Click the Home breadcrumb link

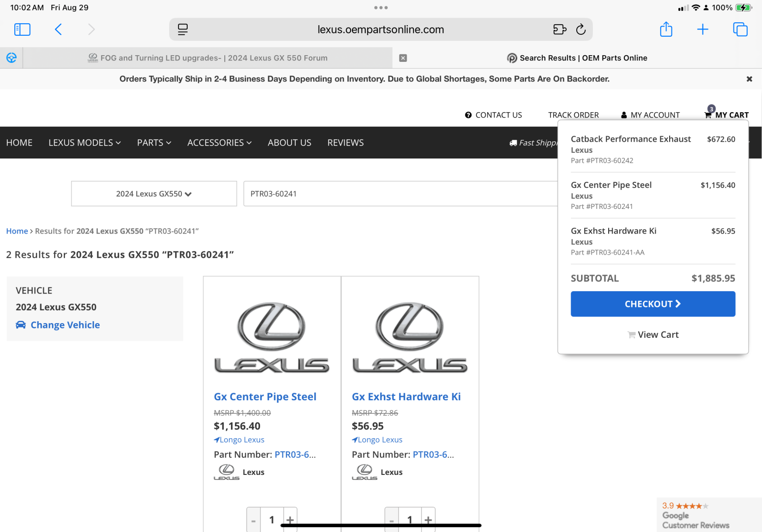click(17, 231)
